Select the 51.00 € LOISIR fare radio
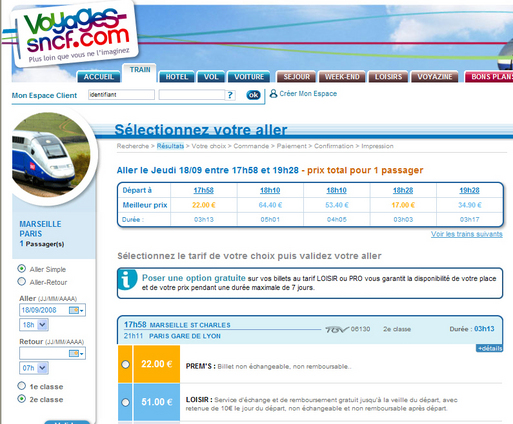Screen dimensions: 513x424 point(125,402)
